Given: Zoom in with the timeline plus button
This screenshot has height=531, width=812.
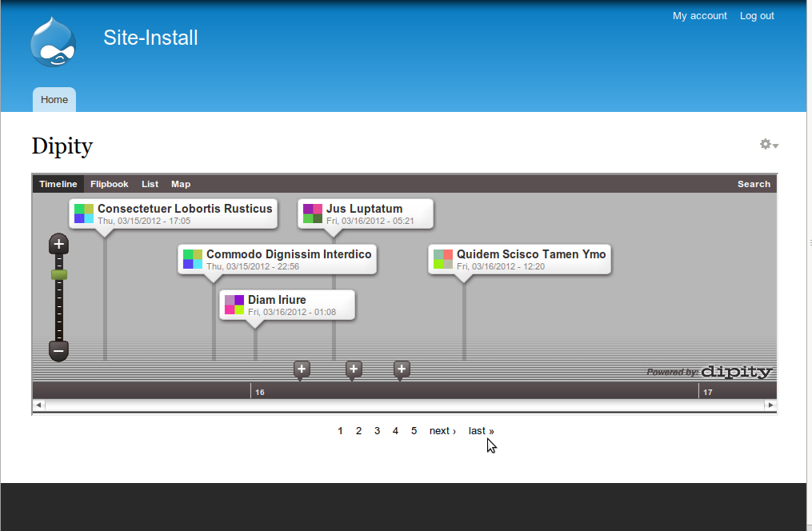Looking at the screenshot, I should coord(58,244).
